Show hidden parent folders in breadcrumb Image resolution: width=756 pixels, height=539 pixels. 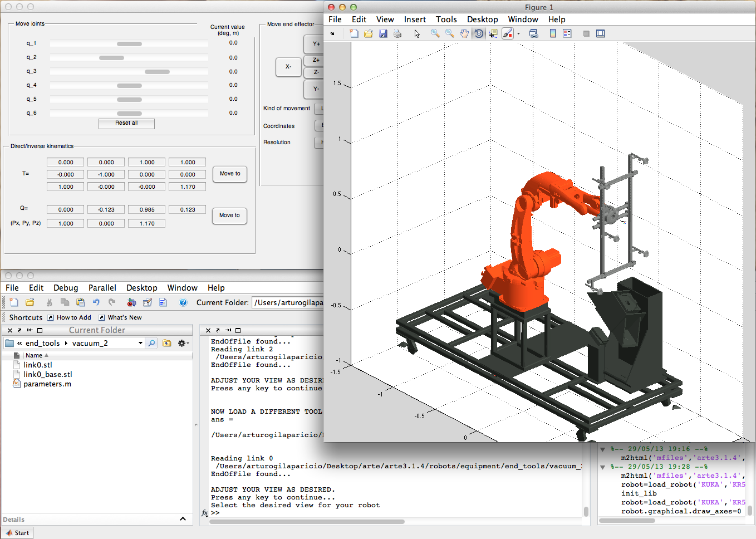point(19,343)
